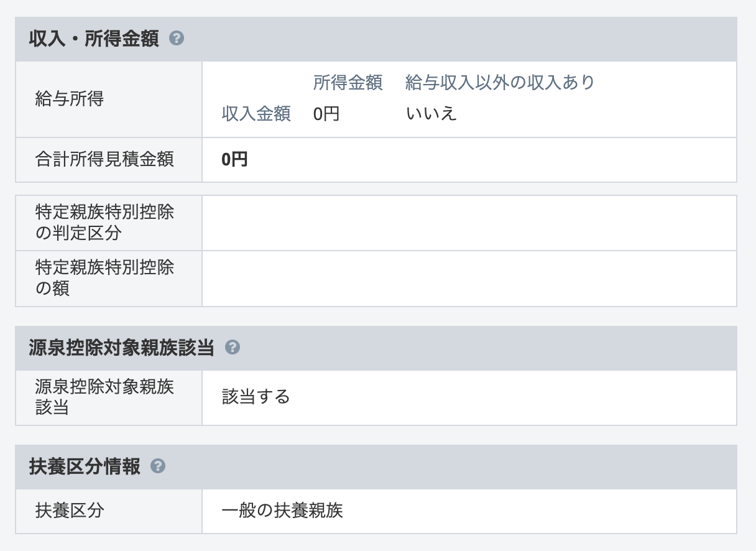
Task: Select the 扶養区分 row label
Action: tap(70, 511)
